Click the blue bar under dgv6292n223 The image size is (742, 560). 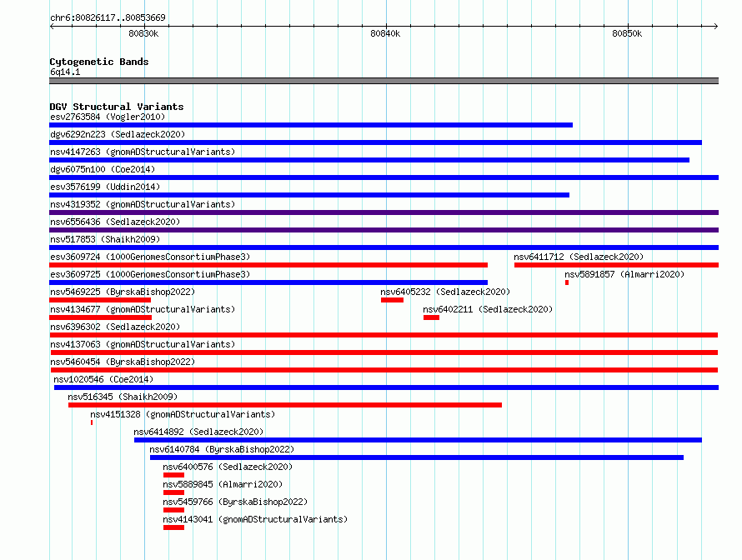(376, 142)
